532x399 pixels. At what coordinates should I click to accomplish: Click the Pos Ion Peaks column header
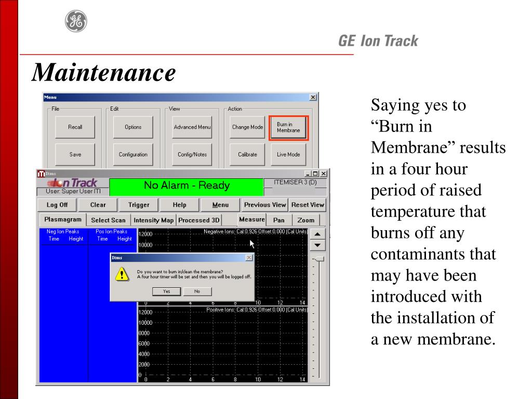click(x=111, y=231)
